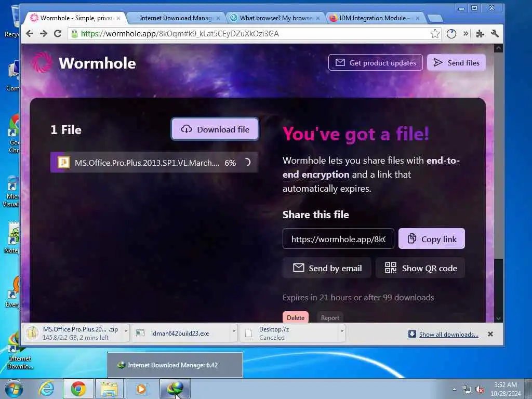Click Show QR code button
This screenshot has width=532, height=399.
pyautogui.click(x=420, y=268)
